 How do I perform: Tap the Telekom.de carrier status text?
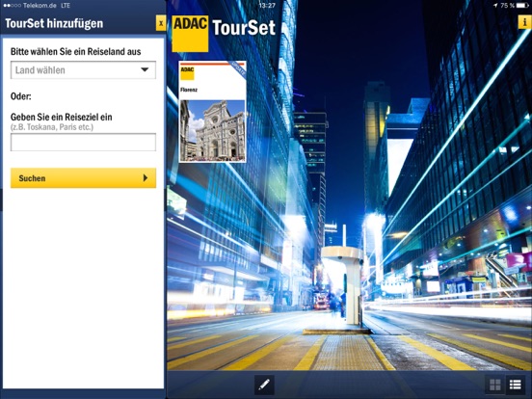pos(40,6)
